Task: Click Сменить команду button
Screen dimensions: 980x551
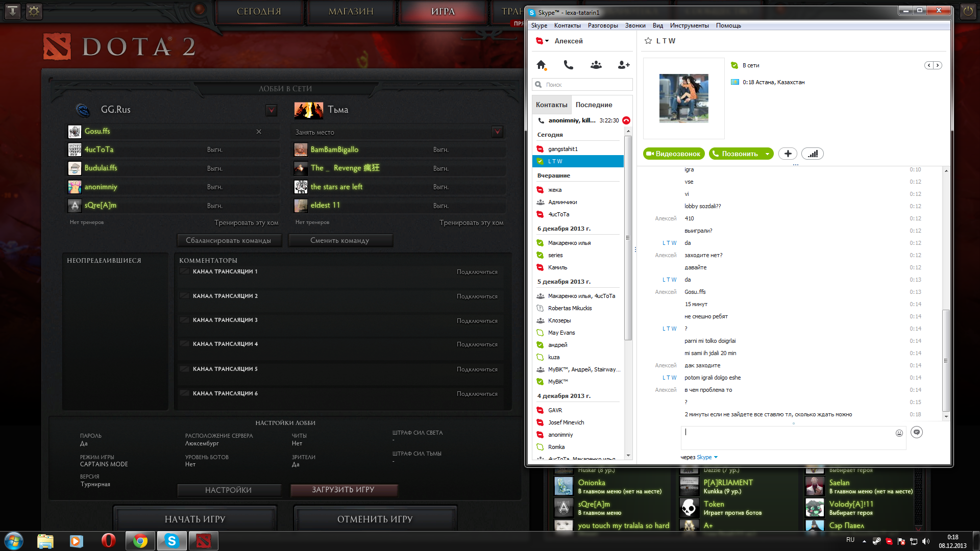Action: pyautogui.click(x=340, y=240)
